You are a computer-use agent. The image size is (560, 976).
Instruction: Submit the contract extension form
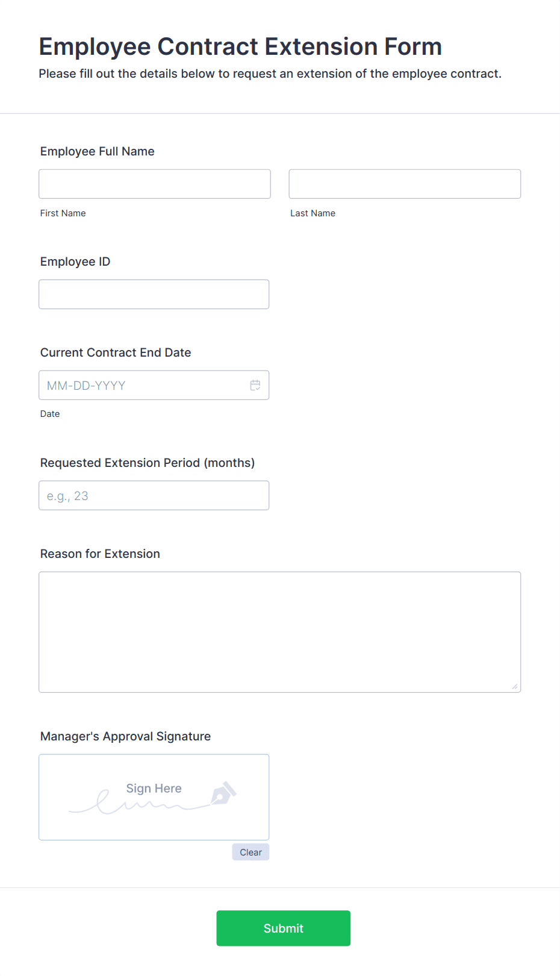[284, 928]
